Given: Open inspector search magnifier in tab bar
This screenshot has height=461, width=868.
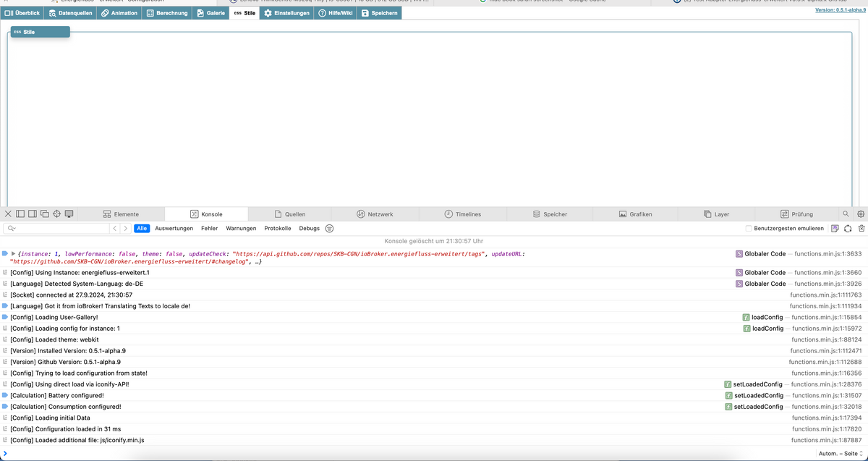Looking at the screenshot, I should click(x=846, y=214).
